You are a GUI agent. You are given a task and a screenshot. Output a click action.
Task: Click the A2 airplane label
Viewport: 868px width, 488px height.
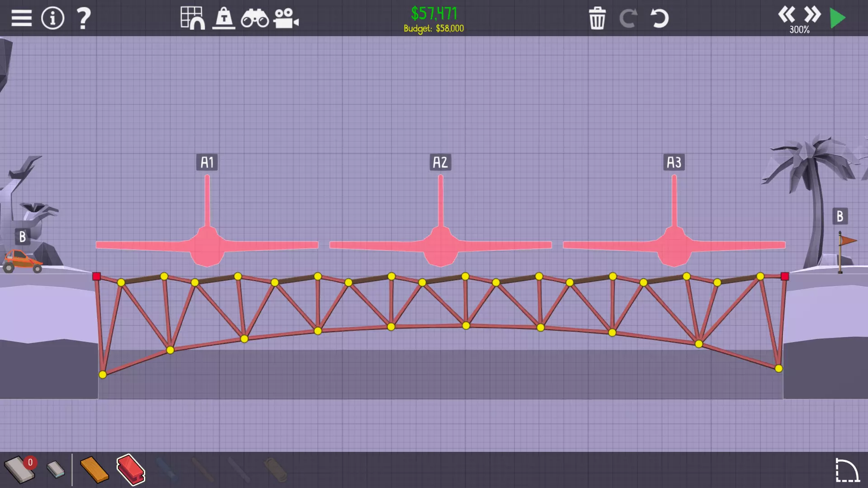point(440,162)
